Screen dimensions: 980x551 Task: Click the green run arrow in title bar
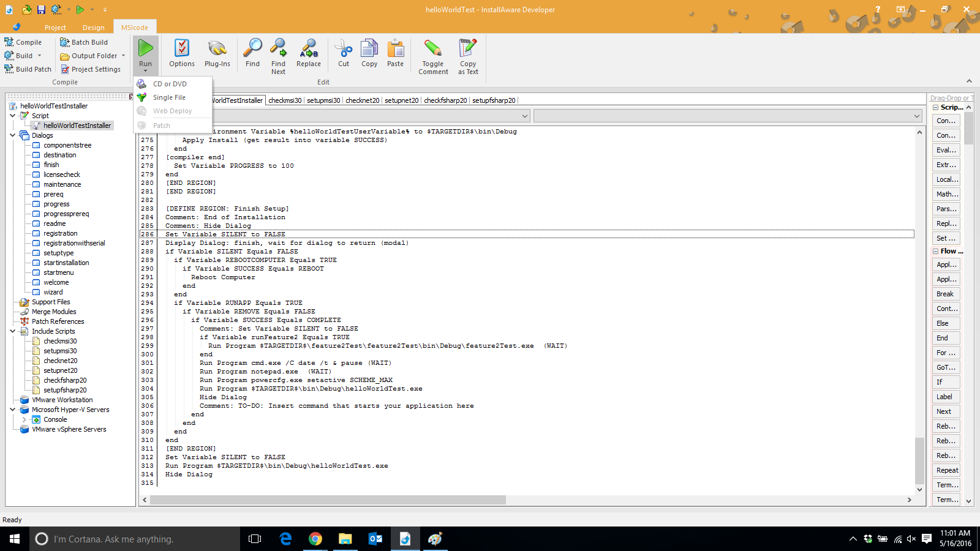pos(80,9)
